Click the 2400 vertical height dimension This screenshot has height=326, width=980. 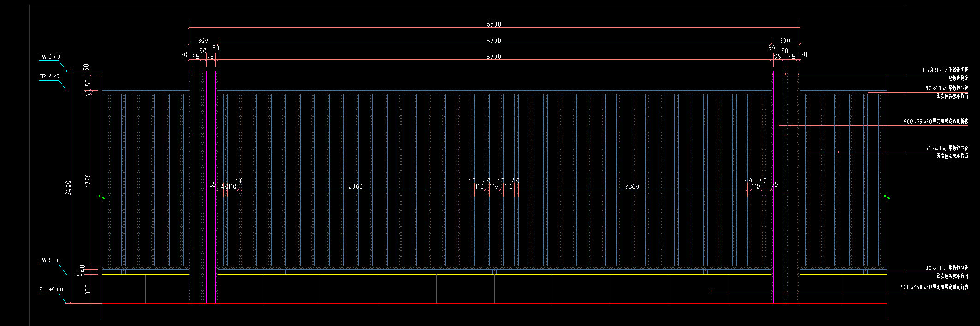click(x=68, y=187)
